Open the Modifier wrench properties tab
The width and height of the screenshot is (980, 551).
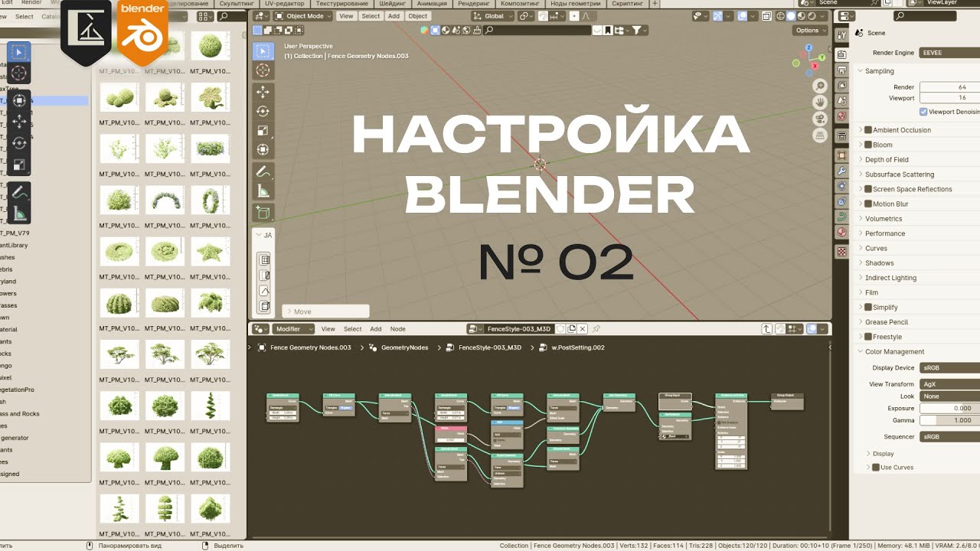[x=842, y=171]
